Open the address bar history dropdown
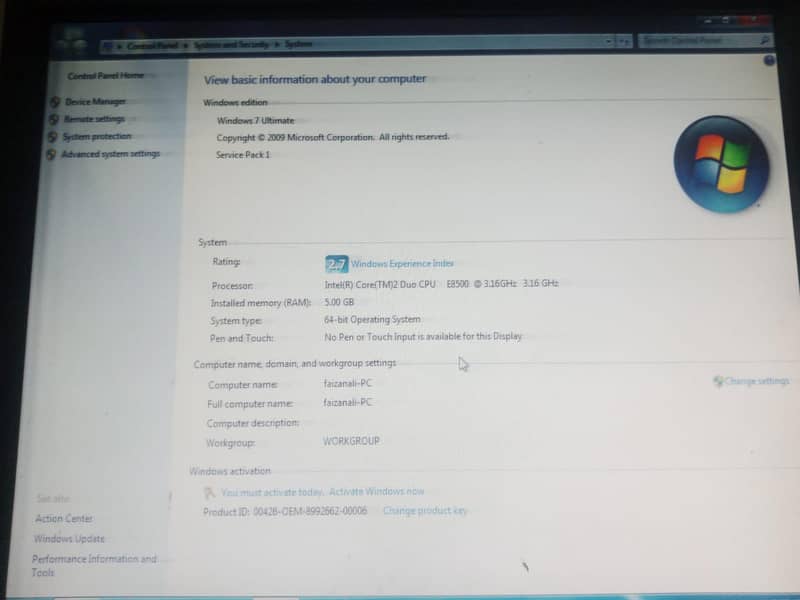Viewport: 800px width, 600px height. [608, 41]
